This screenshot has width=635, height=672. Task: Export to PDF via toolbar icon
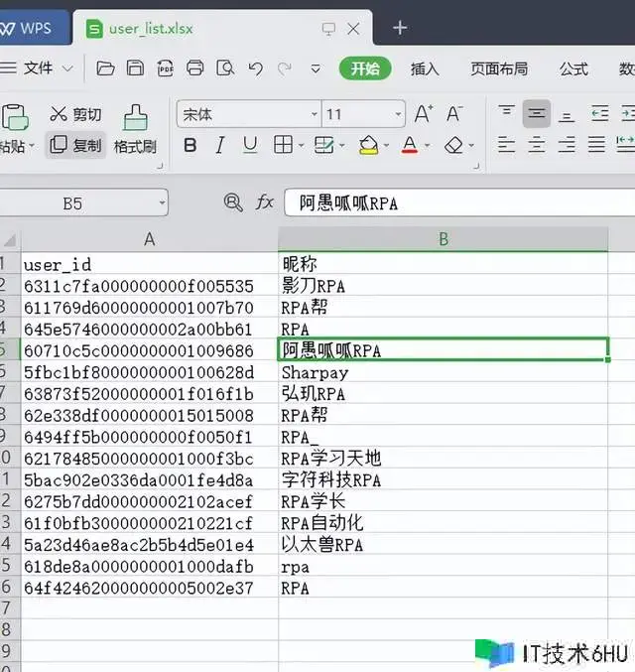tap(166, 68)
